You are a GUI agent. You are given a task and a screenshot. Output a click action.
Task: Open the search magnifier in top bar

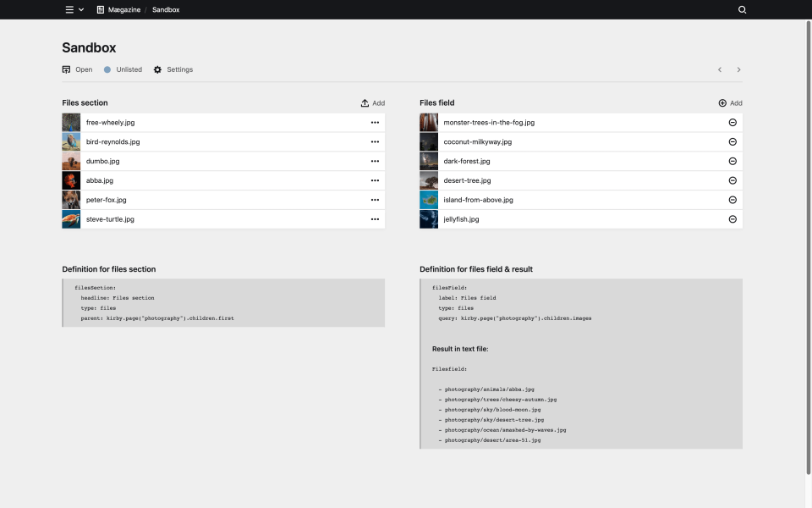pos(742,9)
